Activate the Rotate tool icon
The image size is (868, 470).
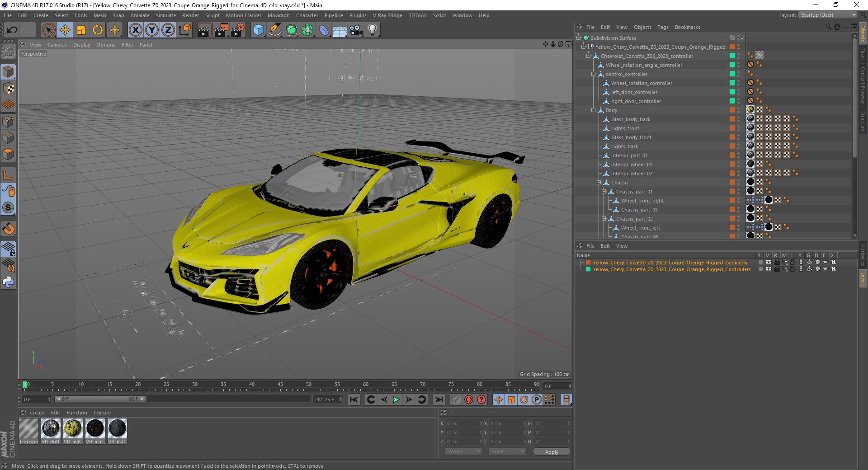tap(98, 30)
